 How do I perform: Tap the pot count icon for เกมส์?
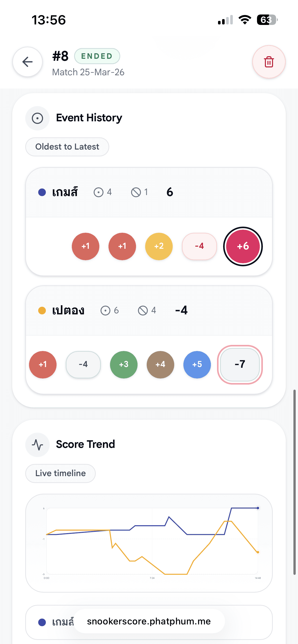99,192
